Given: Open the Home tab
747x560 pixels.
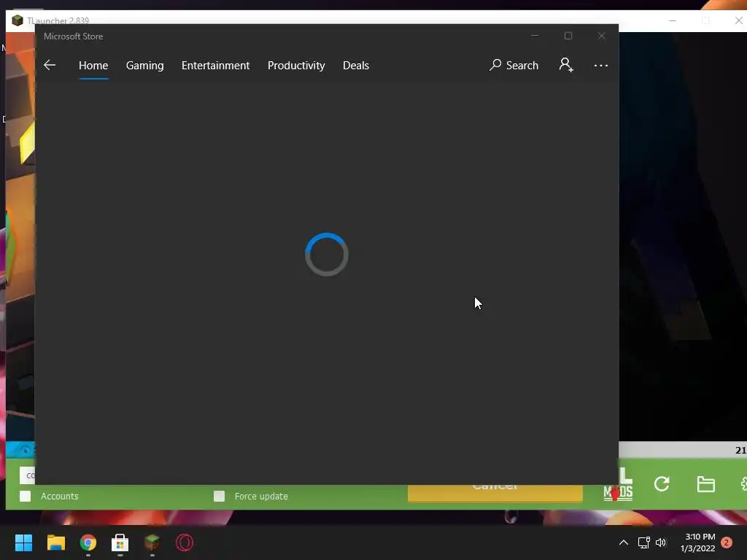Looking at the screenshot, I should (x=93, y=65).
